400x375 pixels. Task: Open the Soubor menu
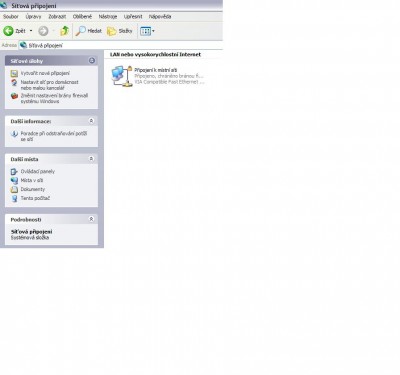11,16
